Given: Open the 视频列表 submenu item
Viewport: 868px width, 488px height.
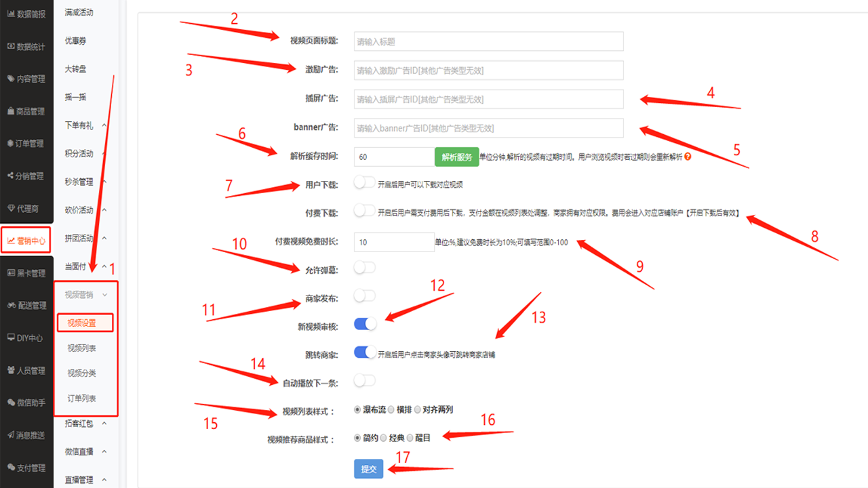Looking at the screenshot, I should (81, 348).
